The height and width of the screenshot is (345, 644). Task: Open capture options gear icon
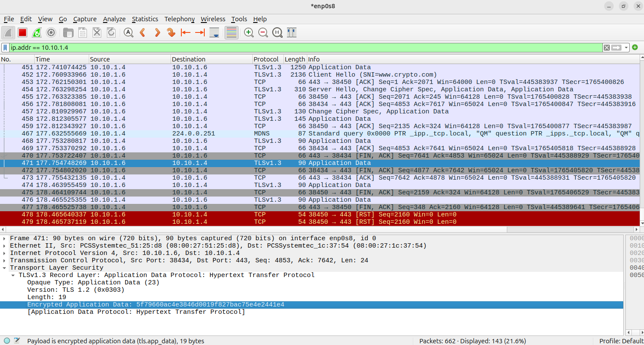tap(51, 32)
